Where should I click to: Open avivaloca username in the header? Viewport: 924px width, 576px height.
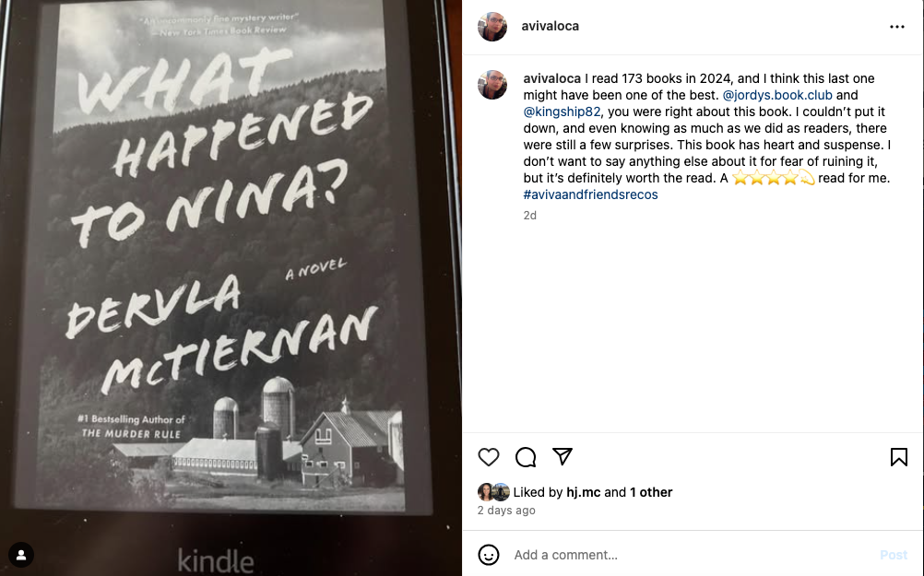coord(551,26)
